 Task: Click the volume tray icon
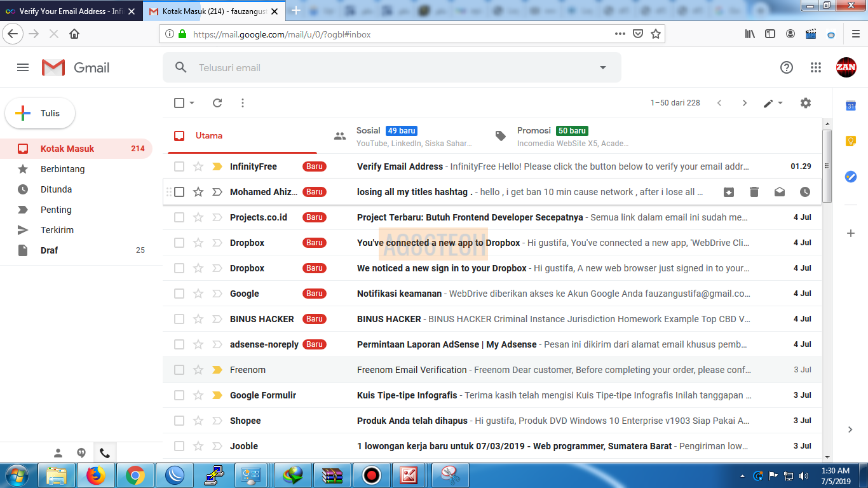804,475
